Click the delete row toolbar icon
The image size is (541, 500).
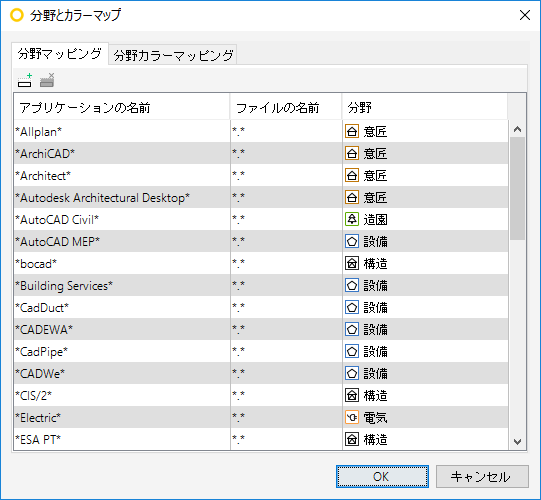(x=47, y=80)
